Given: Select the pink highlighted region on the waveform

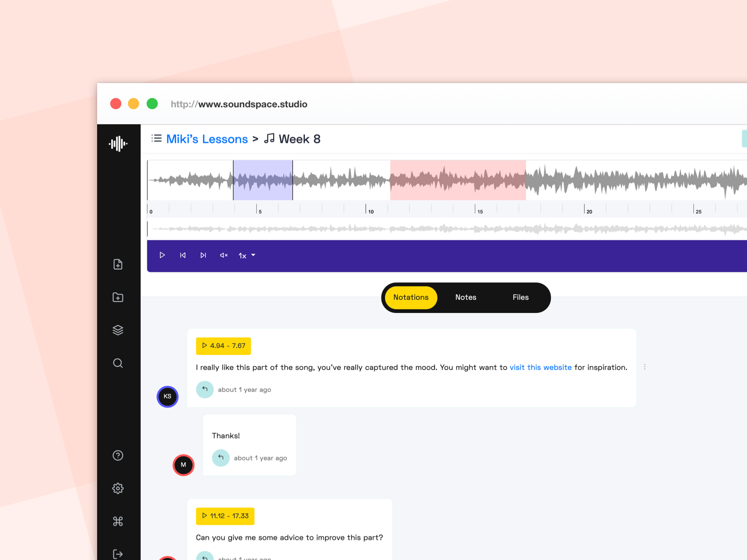Looking at the screenshot, I should click(x=458, y=180).
